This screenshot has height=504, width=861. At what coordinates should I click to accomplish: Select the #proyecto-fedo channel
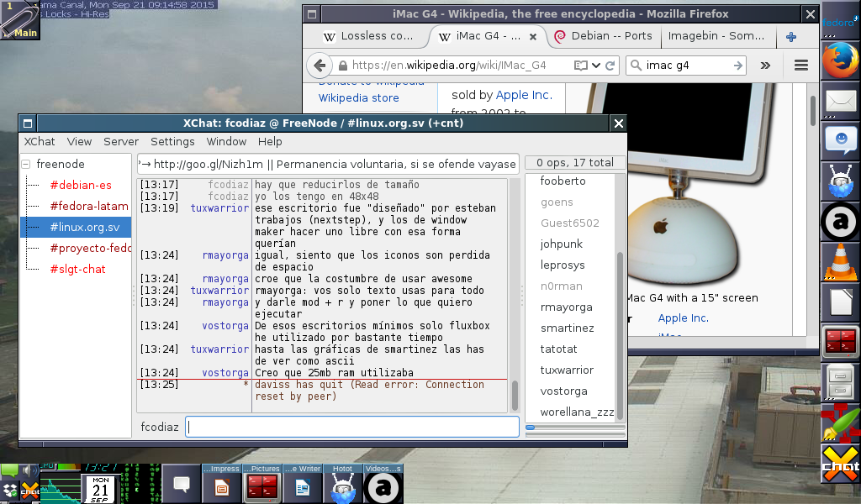pyautogui.click(x=90, y=249)
